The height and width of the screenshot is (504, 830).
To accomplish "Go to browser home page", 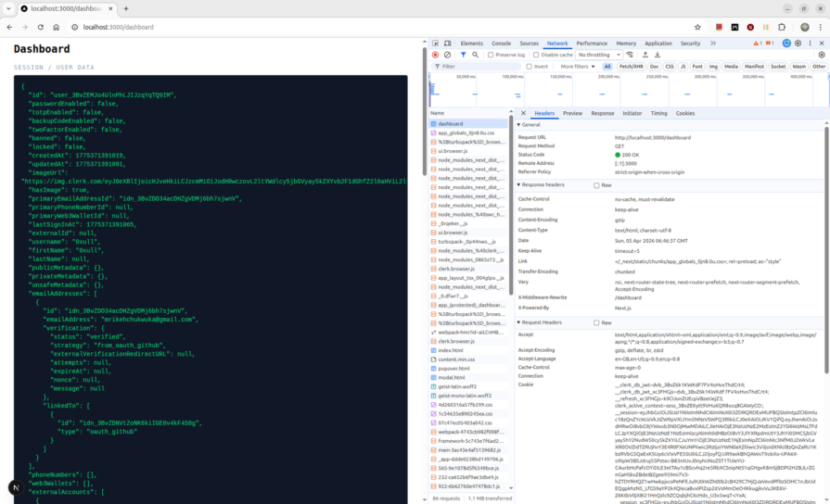I will (57, 27).
